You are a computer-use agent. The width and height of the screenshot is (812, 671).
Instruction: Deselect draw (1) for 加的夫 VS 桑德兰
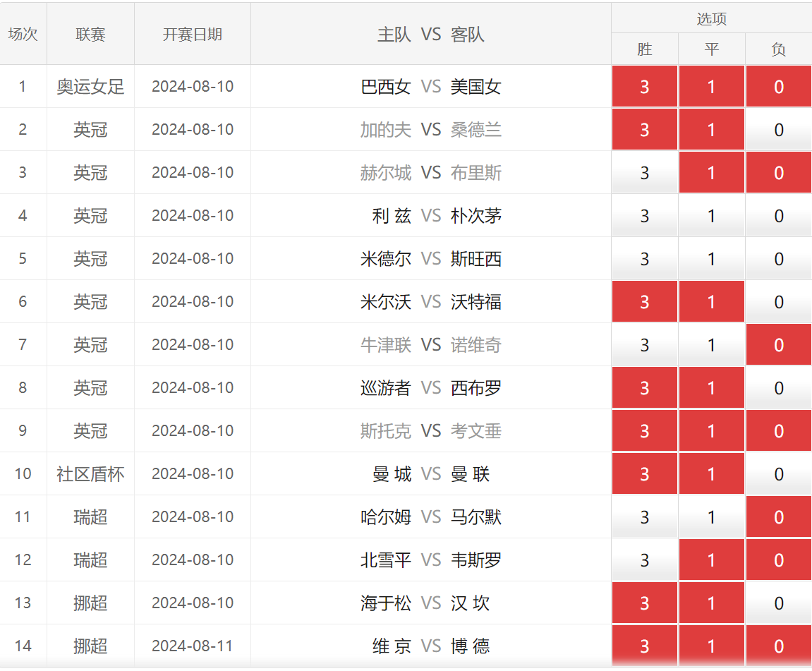[x=712, y=129]
